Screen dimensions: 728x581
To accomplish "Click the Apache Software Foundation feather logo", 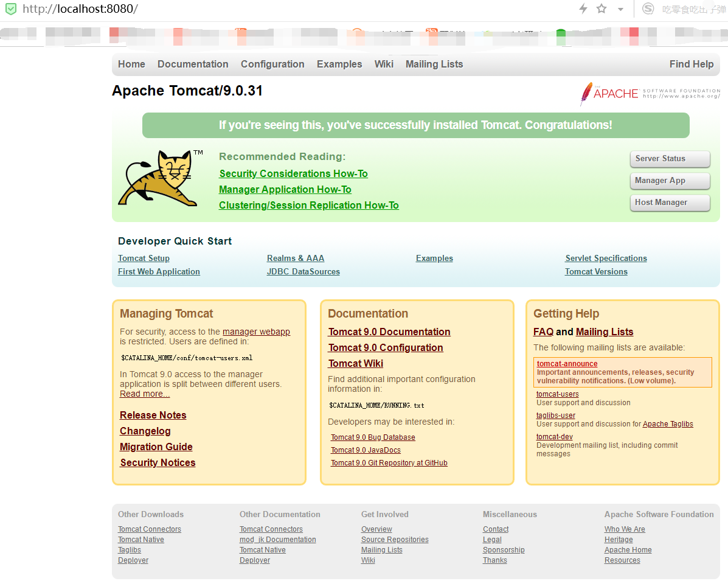I will 650,94.
